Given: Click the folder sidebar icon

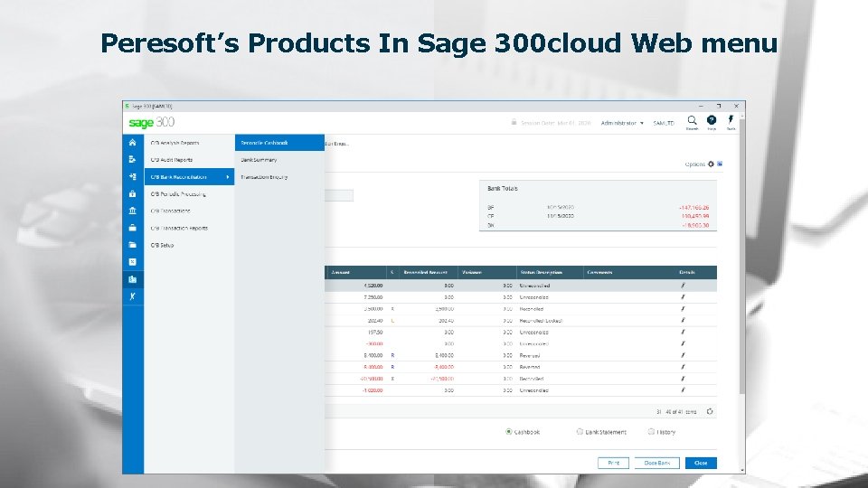Looking at the screenshot, I should point(132,245).
